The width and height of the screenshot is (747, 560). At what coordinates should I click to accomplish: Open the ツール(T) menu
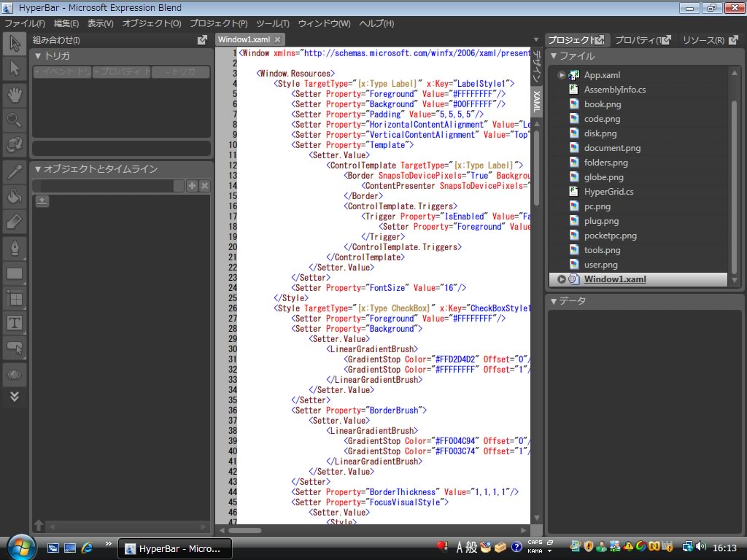click(273, 23)
